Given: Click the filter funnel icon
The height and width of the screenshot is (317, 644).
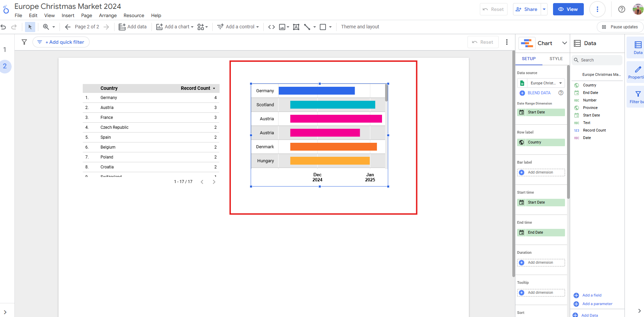Looking at the screenshot, I should point(24,42).
